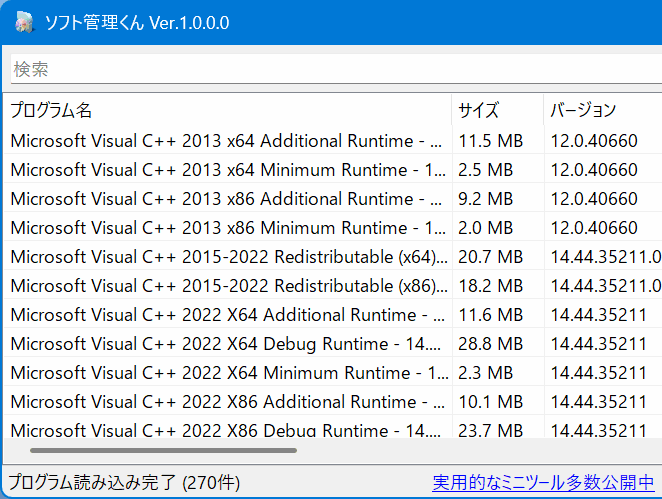The height and width of the screenshot is (499, 662).
Task: Sort by サイズ column header
Action: [498, 110]
